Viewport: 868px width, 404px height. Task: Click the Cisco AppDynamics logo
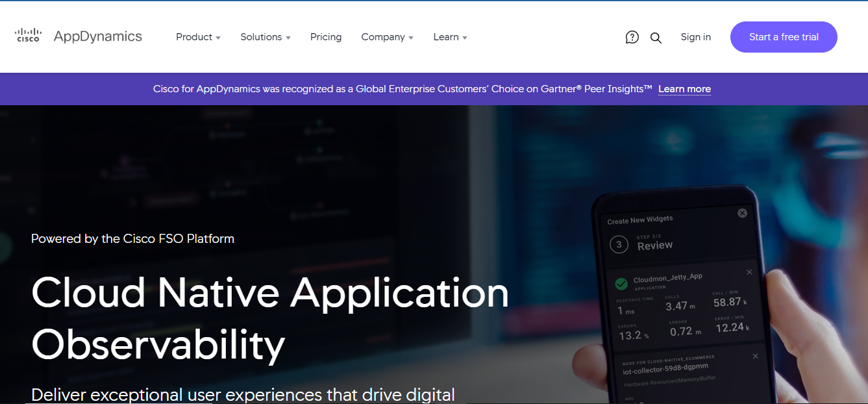tap(78, 36)
